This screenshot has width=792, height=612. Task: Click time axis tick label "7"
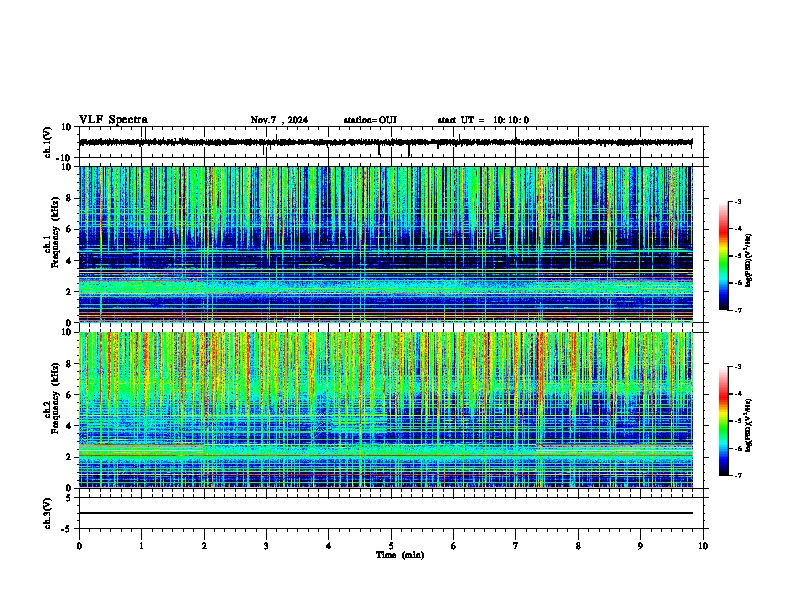tap(516, 546)
